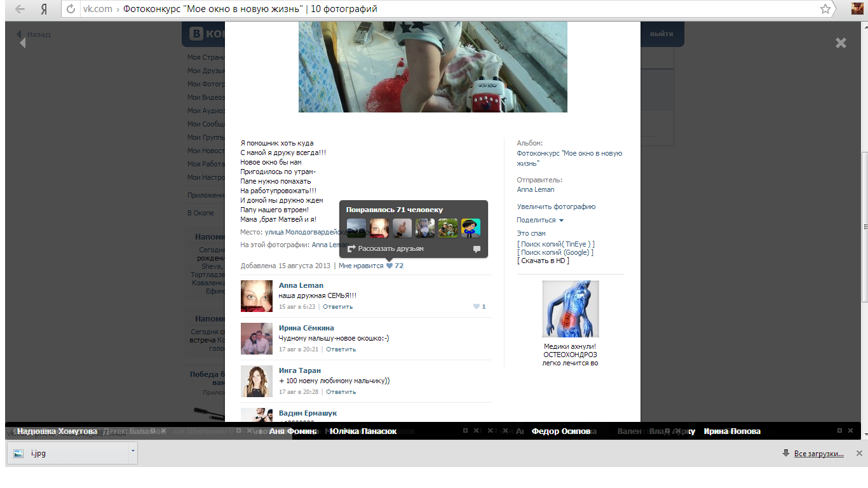Click the "Понравилось 71 человеку" heading
The width and height of the screenshot is (868, 488).
pyautogui.click(x=395, y=210)
